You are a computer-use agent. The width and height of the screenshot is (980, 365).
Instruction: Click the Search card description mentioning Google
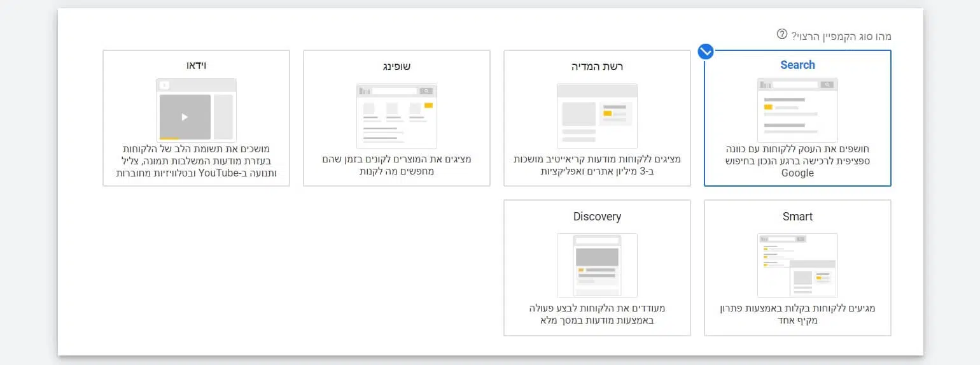coord(797,161)
